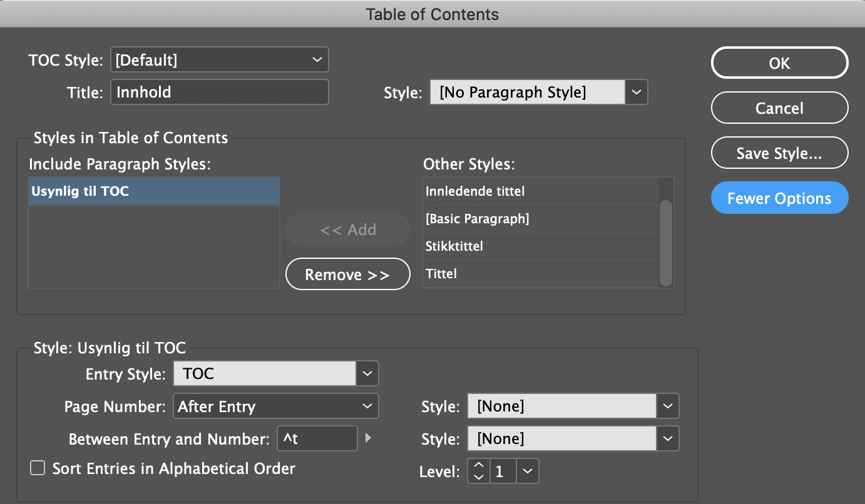Select Tittel in Other Styles list
Viewport: 865px width, 504px height.
click(541, 274)
